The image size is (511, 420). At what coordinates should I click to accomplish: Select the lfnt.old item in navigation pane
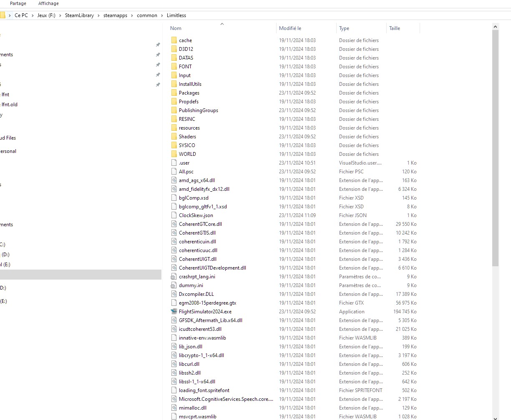[9, 105]
